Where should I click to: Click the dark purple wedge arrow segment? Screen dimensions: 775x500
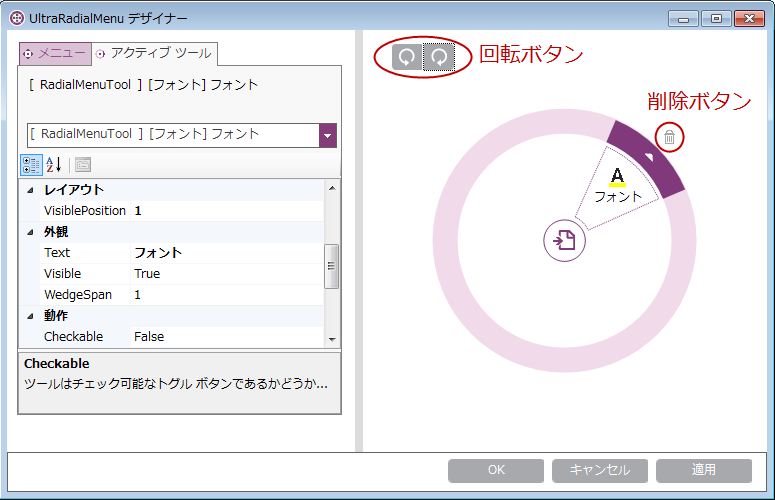click(648, 157)
